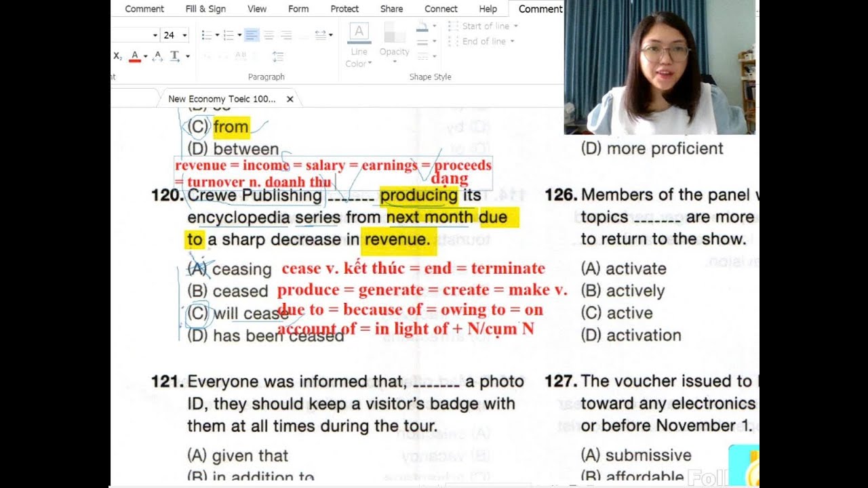
Task: Apply align right to the paragraph
Action: pos(286,35)
